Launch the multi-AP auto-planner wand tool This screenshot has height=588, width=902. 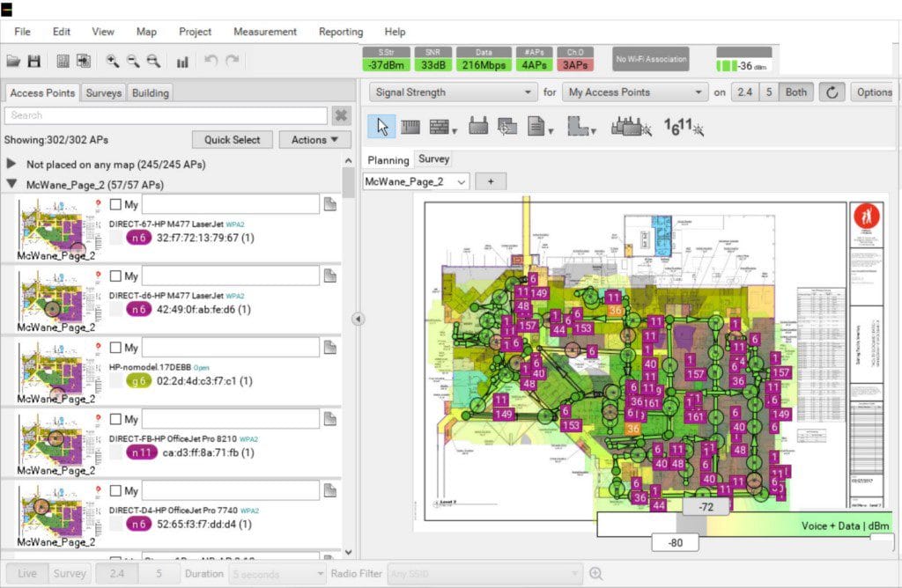[631, 126]
